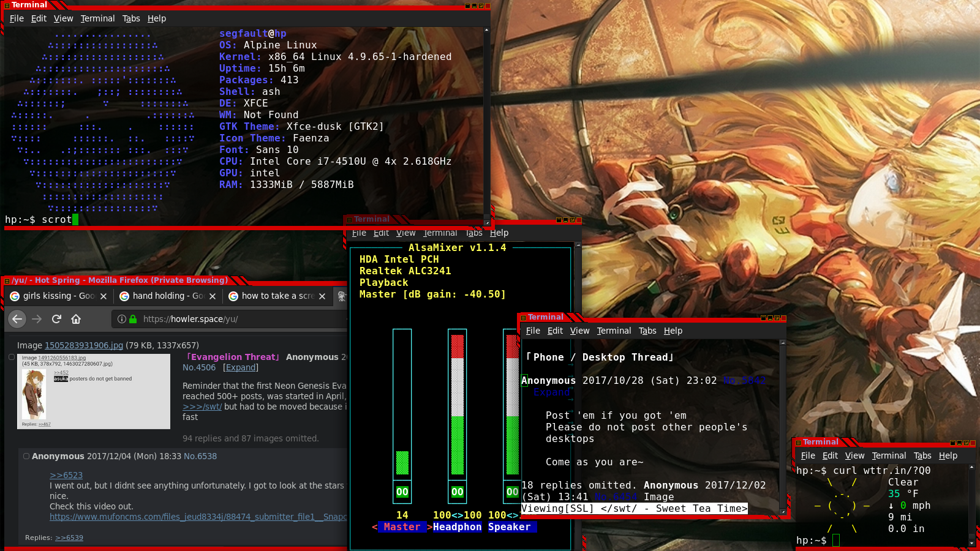Viewport: 980px width, 551px height.
Task: Click the Headphone volume bar in AlsaMixer
Action: (457, 404)
